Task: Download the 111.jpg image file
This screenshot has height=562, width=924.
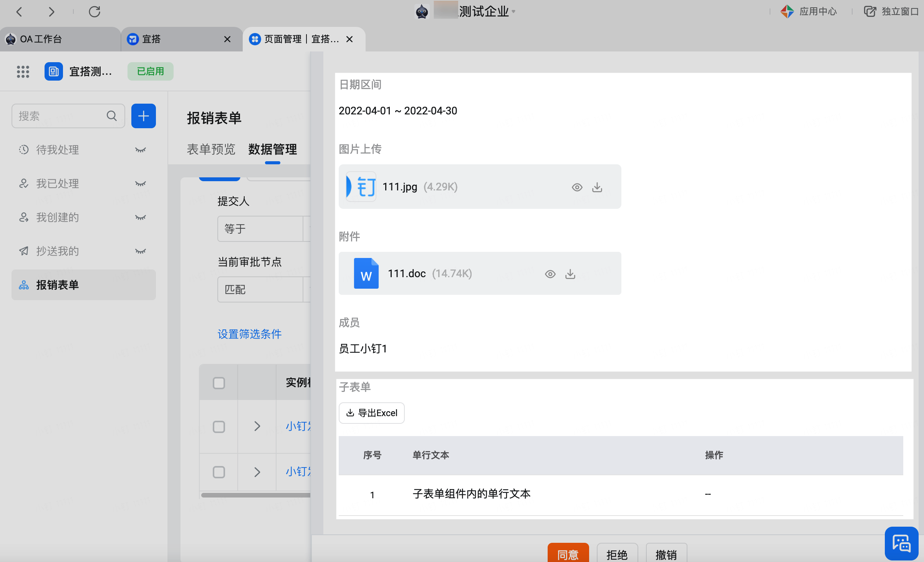Action: 597,187
